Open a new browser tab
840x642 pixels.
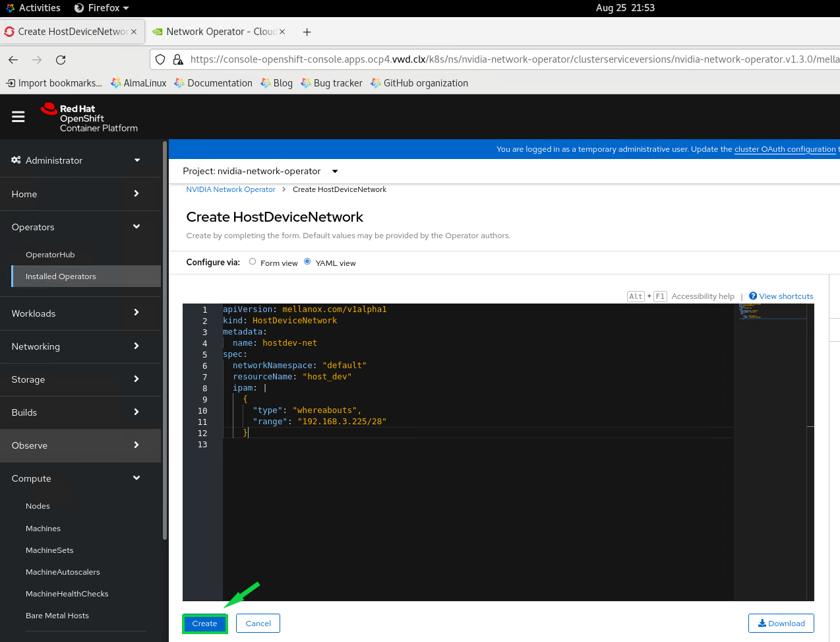click(x=307, y=32)
